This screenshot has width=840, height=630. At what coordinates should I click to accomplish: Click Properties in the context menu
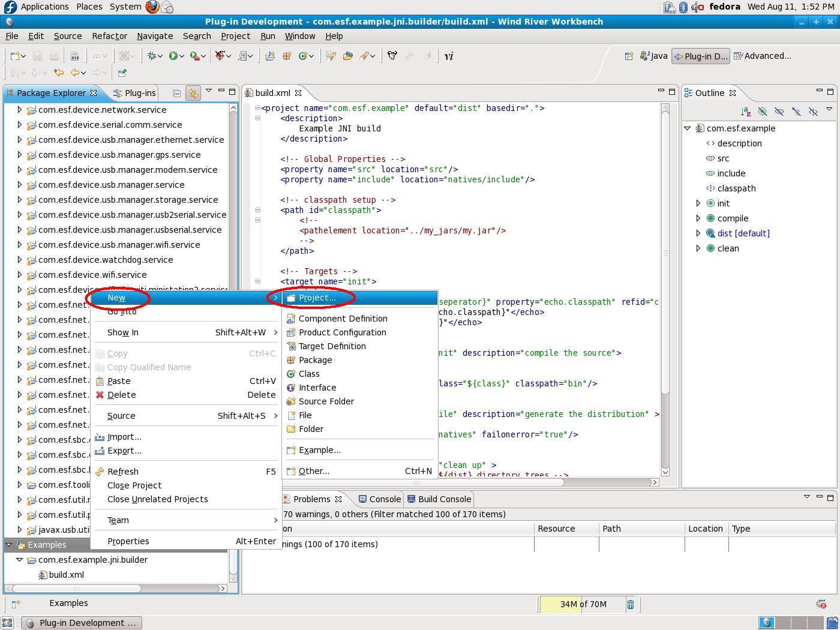(186, 541)
